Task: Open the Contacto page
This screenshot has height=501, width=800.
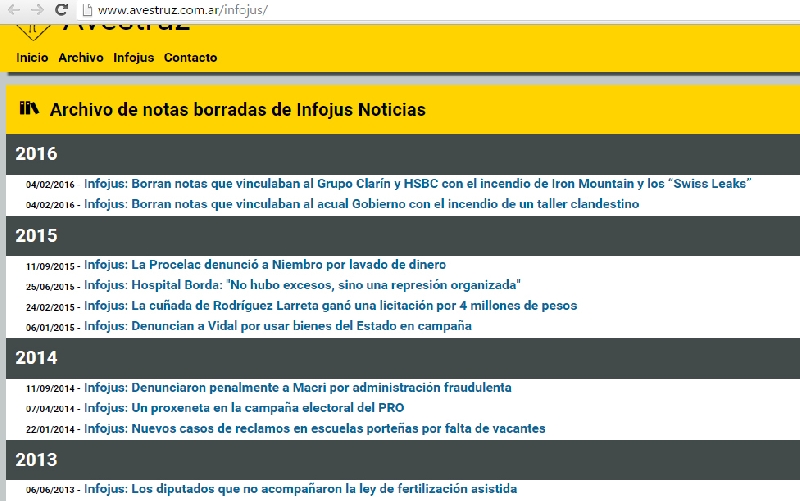Action: point(190,58)
